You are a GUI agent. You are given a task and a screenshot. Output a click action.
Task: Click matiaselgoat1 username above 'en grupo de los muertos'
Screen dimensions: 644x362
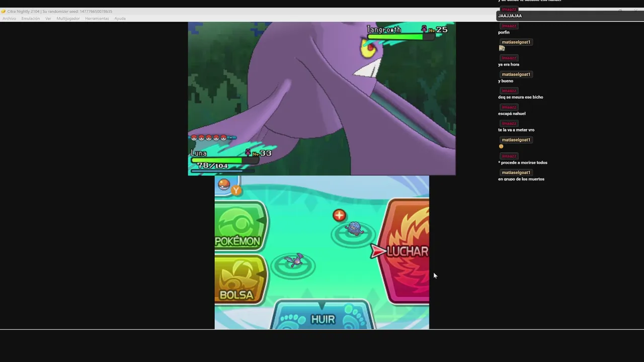coord(516,172)
